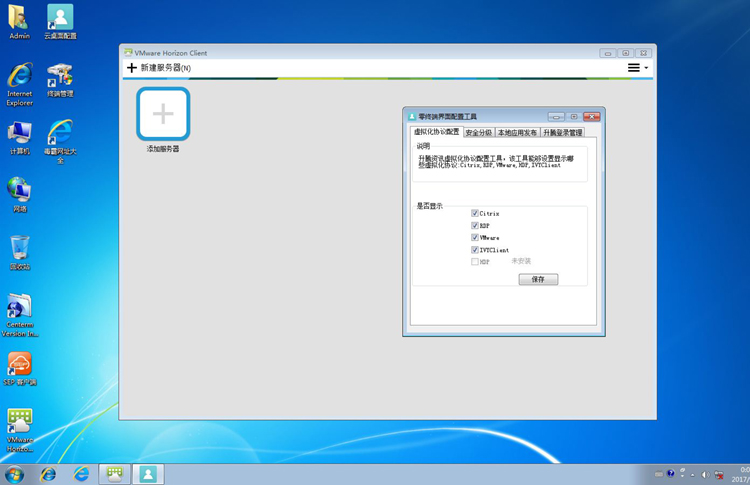Open second Internet Explorer icon in taskbar
Image resolution: width=750 pixels, height=485 pixels.
81,474
